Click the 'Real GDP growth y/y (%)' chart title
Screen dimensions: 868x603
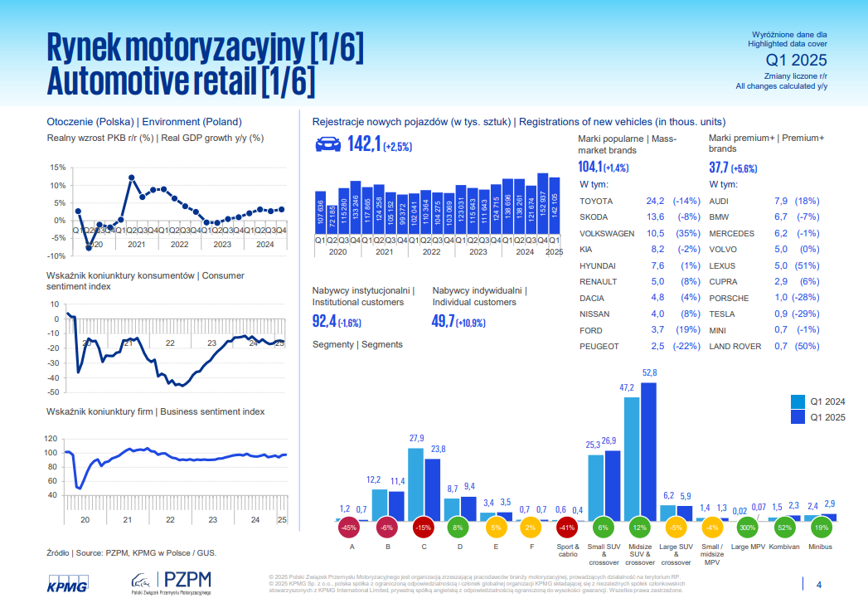[x=212, y=138]
